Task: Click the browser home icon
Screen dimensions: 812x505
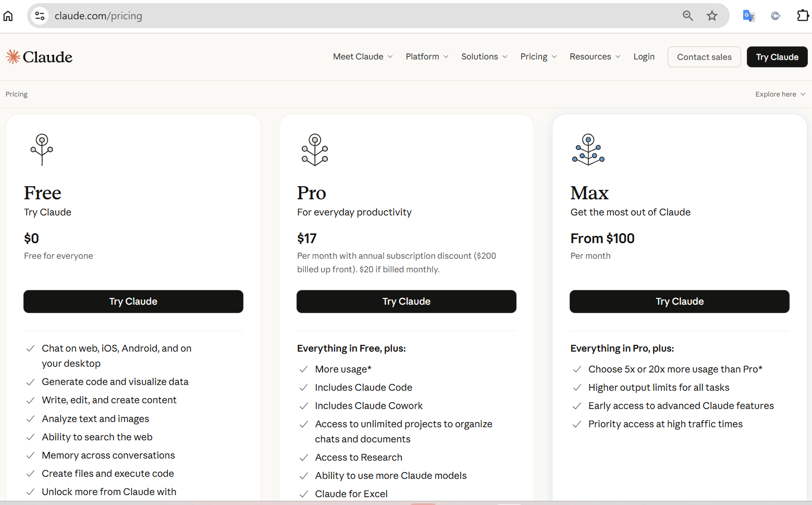Action: pos(8,16)
